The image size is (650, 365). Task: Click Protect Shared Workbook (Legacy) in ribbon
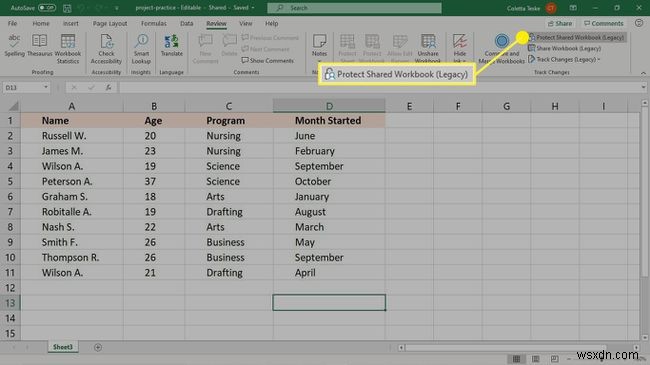(x=576, y=37)
